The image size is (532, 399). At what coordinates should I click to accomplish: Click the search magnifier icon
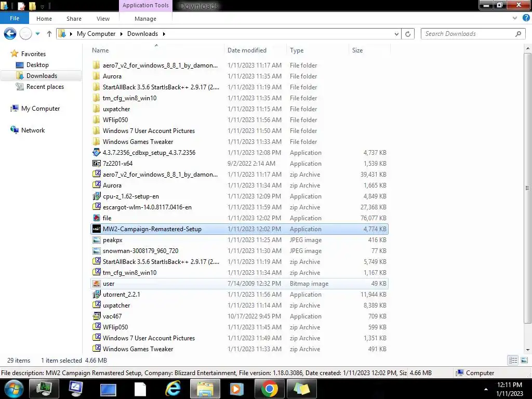pyautogui.click(x=518, y=34)
